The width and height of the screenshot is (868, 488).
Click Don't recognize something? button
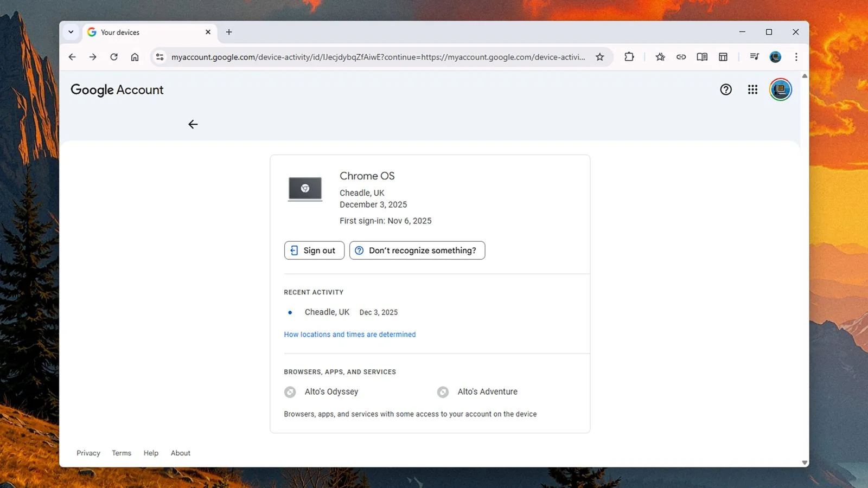(x=417, y=251)
